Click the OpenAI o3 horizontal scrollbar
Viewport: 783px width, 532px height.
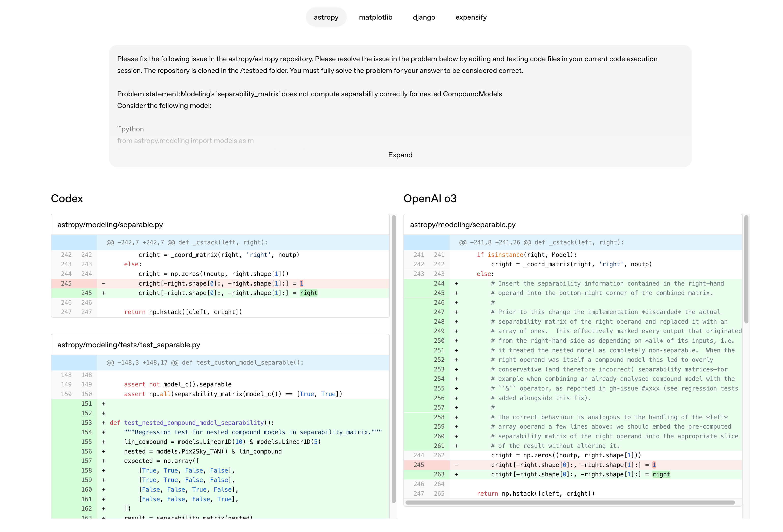pos(570,502)
